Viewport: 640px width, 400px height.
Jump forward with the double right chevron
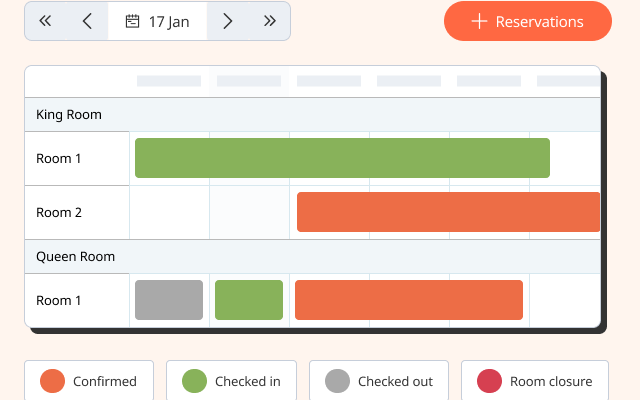[x=269, y=21]
